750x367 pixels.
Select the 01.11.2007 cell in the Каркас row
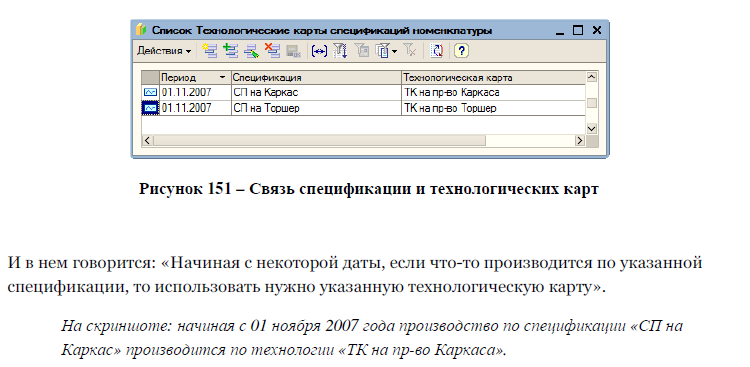(195, 92)
